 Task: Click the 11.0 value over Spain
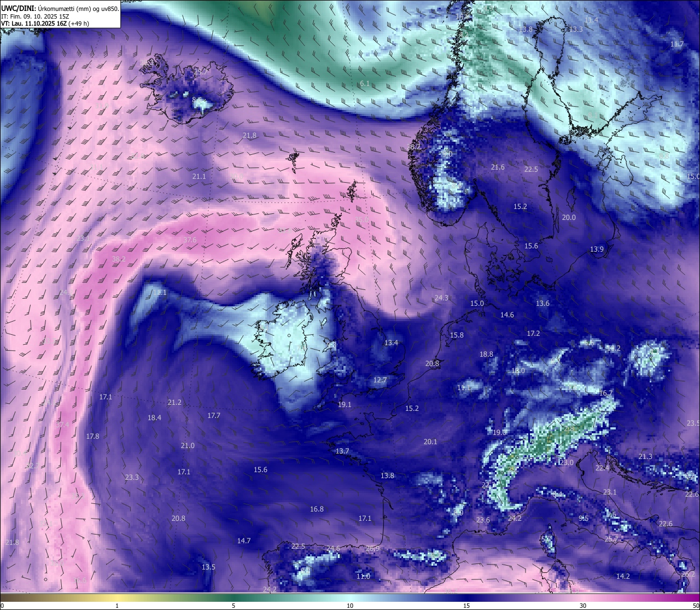(363, 576)
